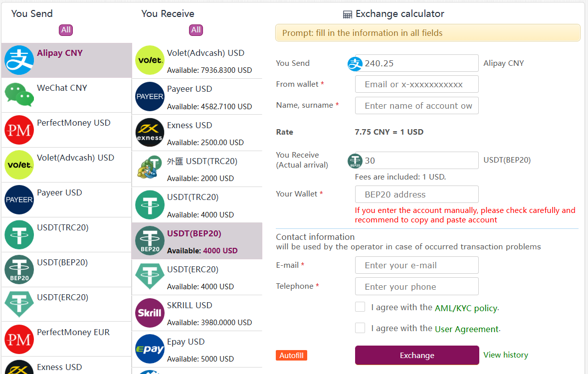Open the View history link
The width and height of the screenshot is (588, 374).
506,355
